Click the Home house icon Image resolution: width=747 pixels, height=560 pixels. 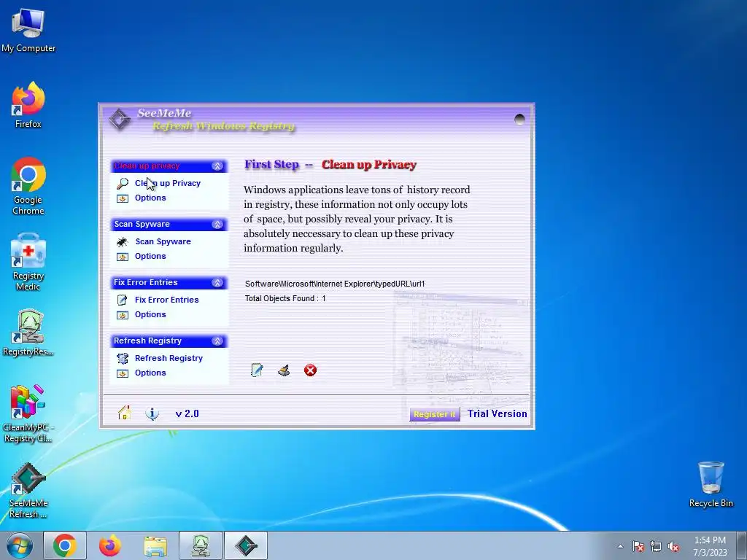[124, 413]
